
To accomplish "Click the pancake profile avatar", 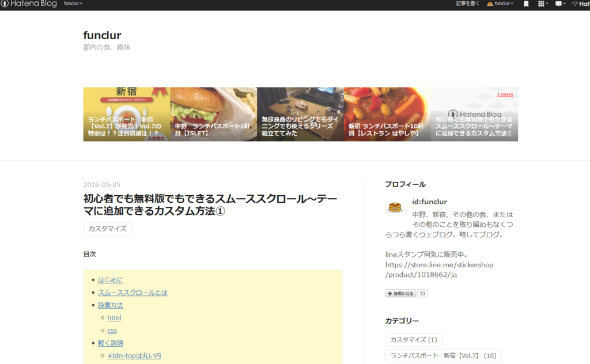I will coord(395,207).
